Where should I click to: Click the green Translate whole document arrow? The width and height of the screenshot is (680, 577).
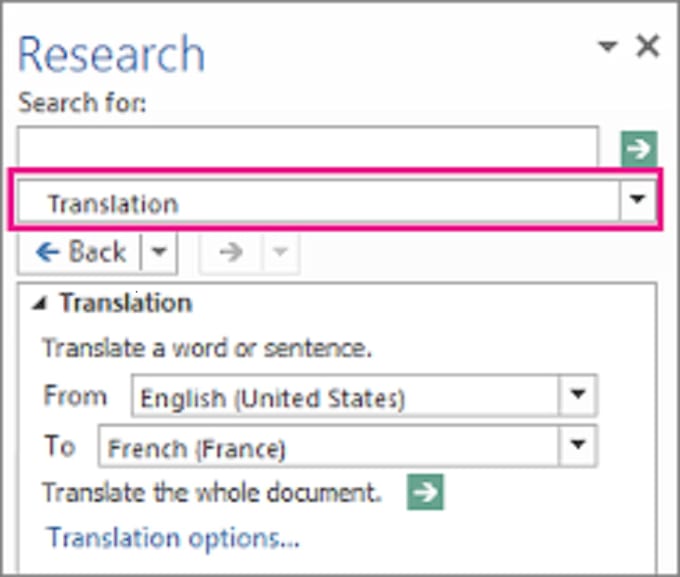point(425,492)
